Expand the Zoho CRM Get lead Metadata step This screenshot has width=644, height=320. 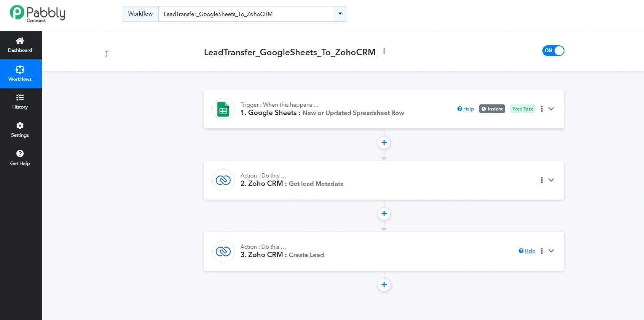tap(551, 180)
